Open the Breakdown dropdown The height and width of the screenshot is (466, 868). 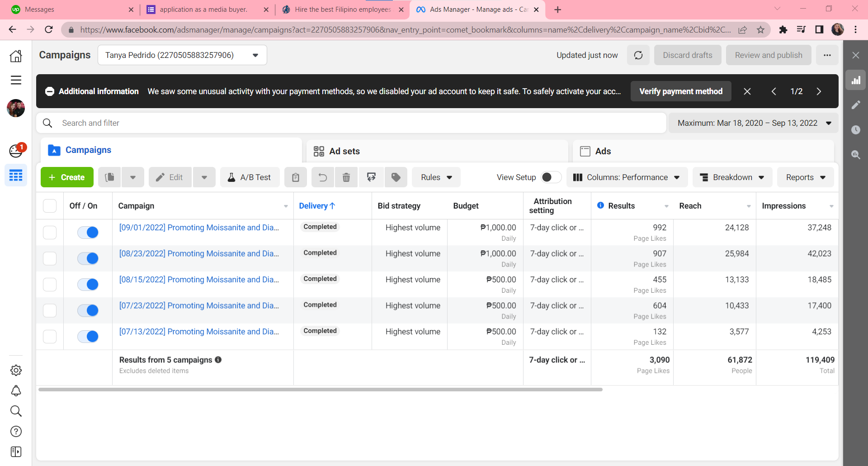point(732,177)
